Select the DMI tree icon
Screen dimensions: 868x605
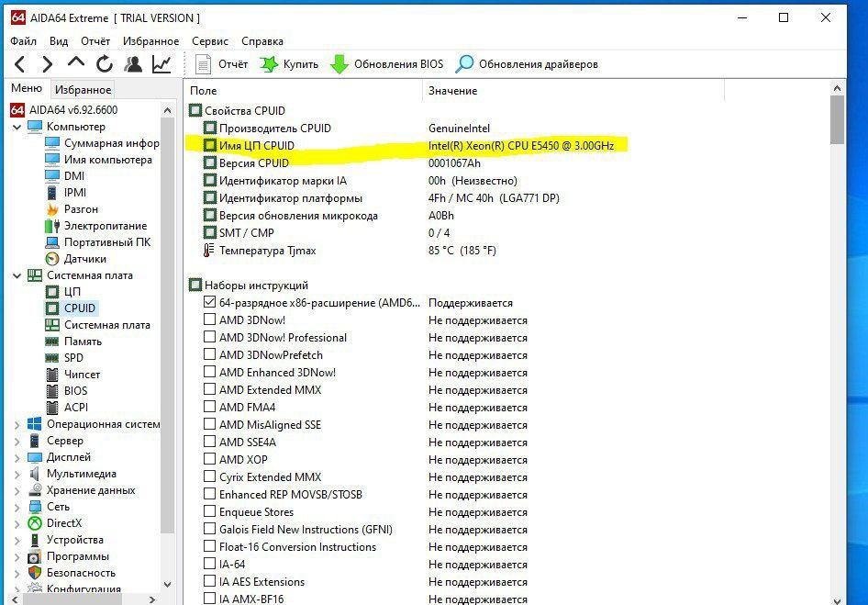tap(52, 176)
